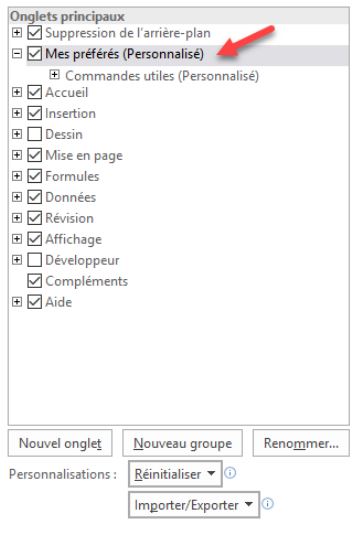Select the Données tree item
The image size is (360, 533).
71,197
